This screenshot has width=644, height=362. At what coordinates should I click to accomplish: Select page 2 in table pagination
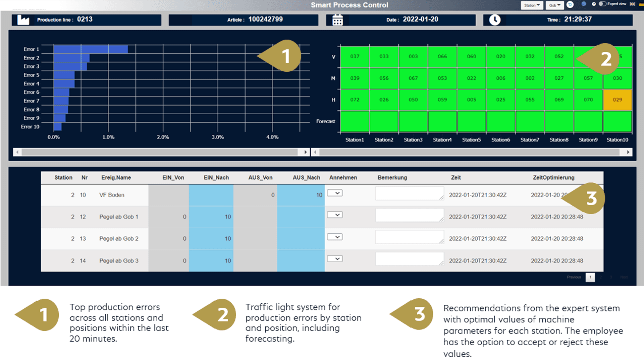601,277
